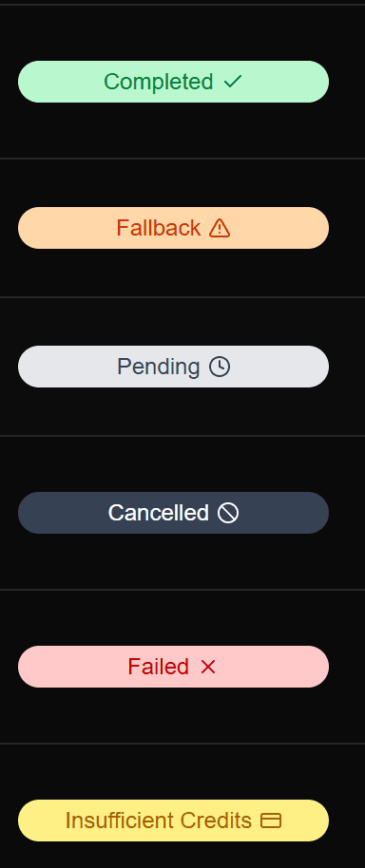Click the red X icon after Failed
This screenshot has height=868, width=365.
point(208,667)
